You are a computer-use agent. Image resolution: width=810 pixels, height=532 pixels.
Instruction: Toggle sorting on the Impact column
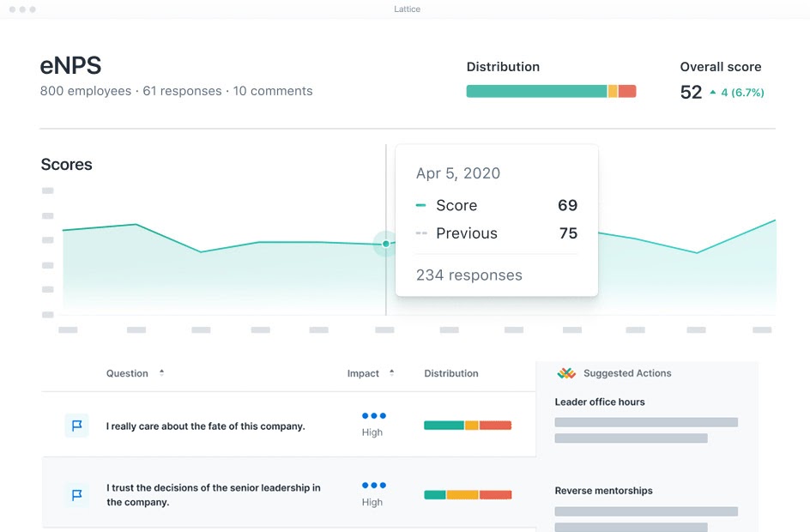[x=391, y=373]
